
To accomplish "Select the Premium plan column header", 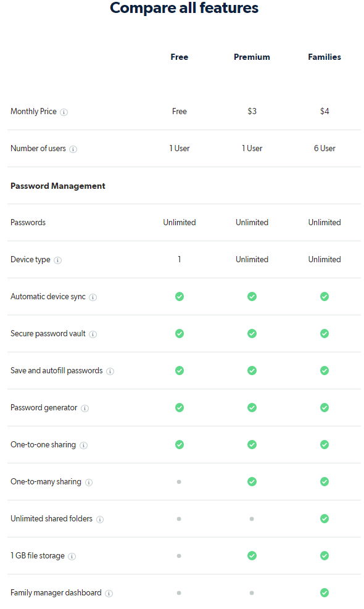I will pos(252,57).
